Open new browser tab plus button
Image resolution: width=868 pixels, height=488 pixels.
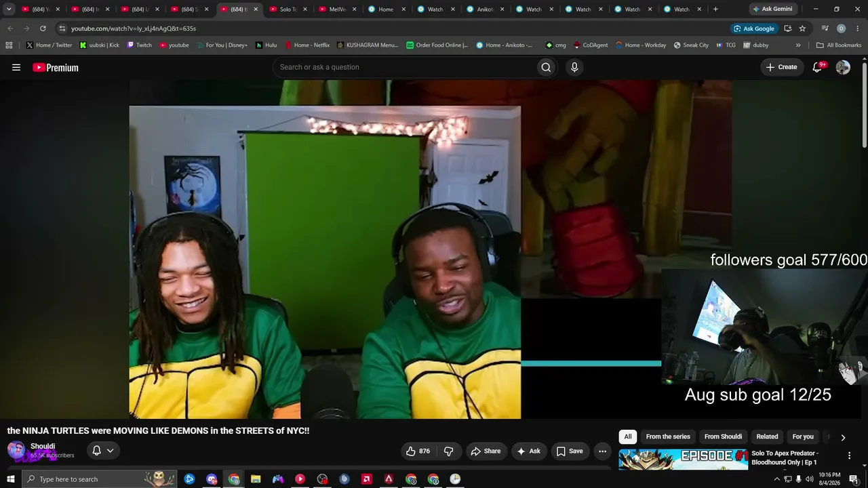[x=715, y=9]
